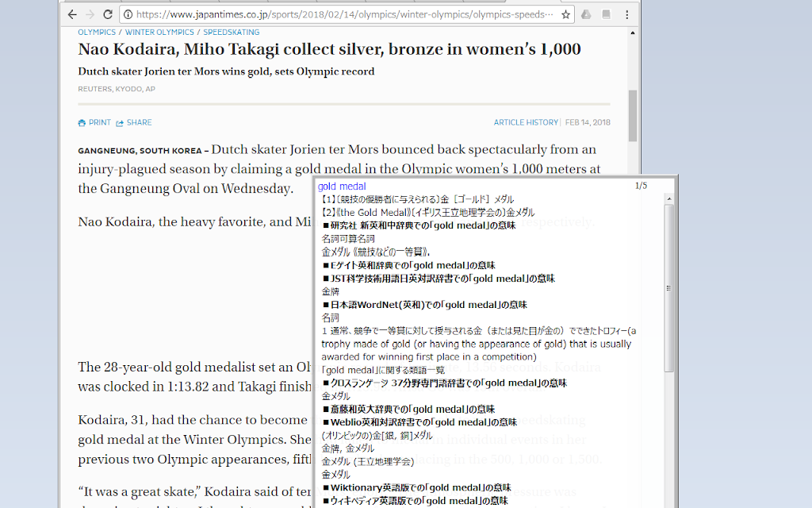Screen dimensions: 812x508
Task: Open the ARTICLE HISTORY link
Action: 526,122
